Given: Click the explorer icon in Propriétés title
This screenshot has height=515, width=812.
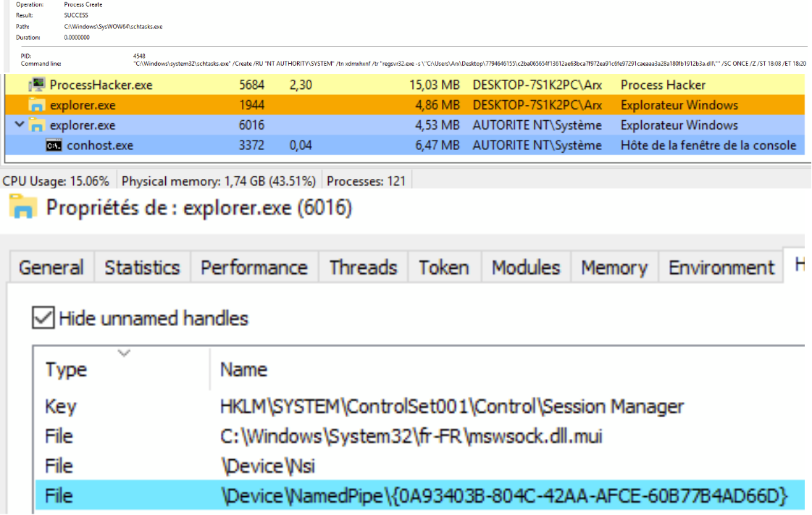Looking at the screenshot, I should coord(25,209).
